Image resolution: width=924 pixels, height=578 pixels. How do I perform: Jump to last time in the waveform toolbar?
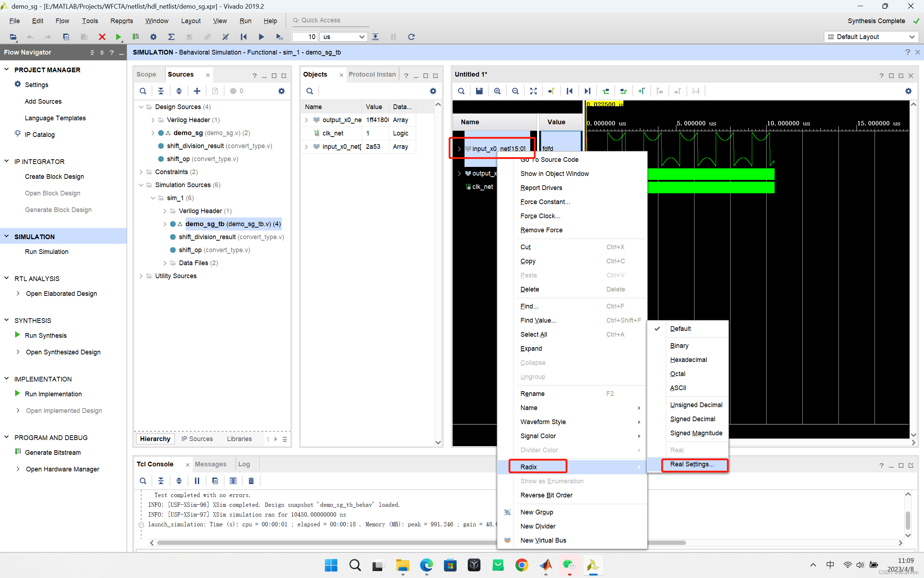pyautogui.click(x=587, y=91)
